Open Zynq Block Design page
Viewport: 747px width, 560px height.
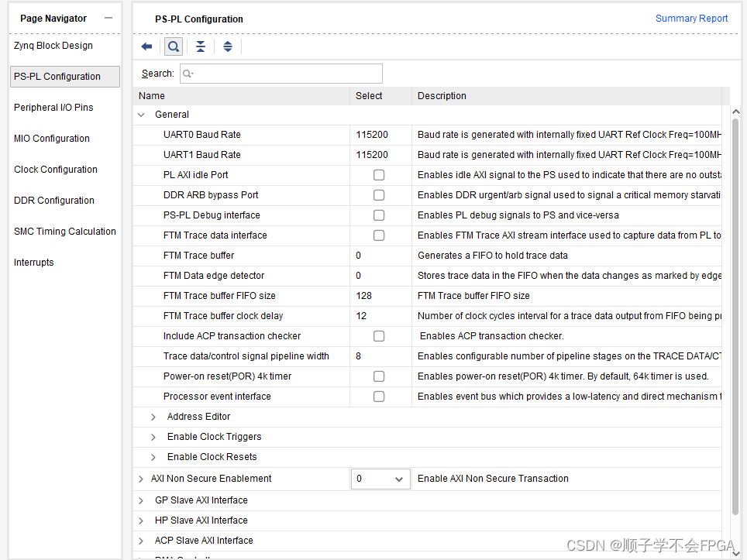53,46
